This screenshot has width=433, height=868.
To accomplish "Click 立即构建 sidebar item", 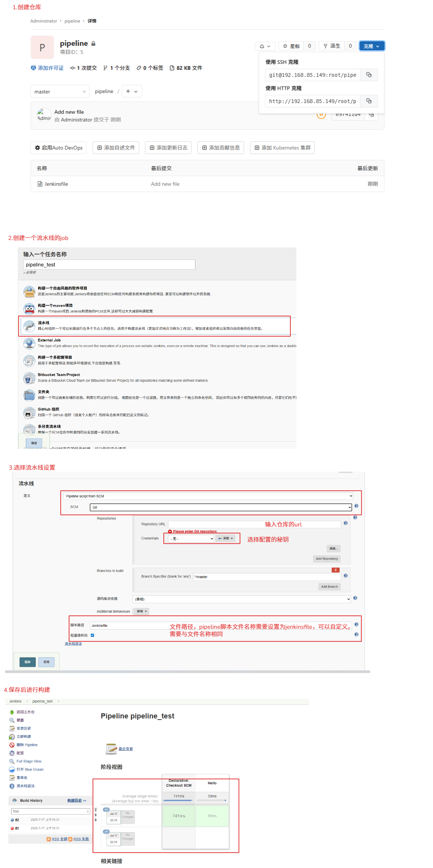I will (24, 737).
